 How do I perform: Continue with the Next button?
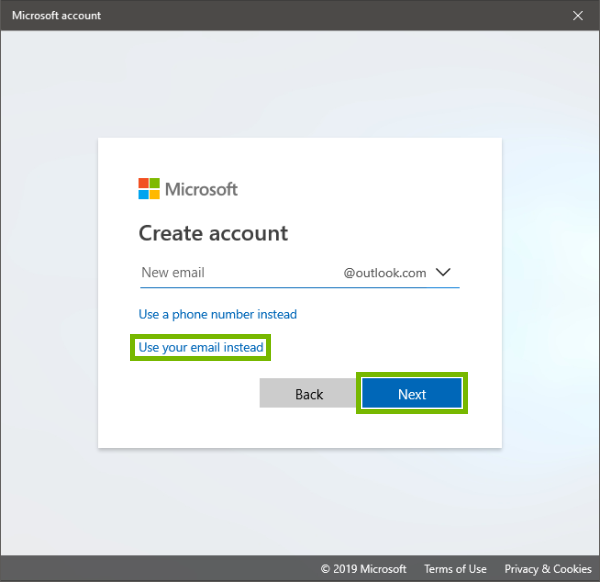(412, 394)
